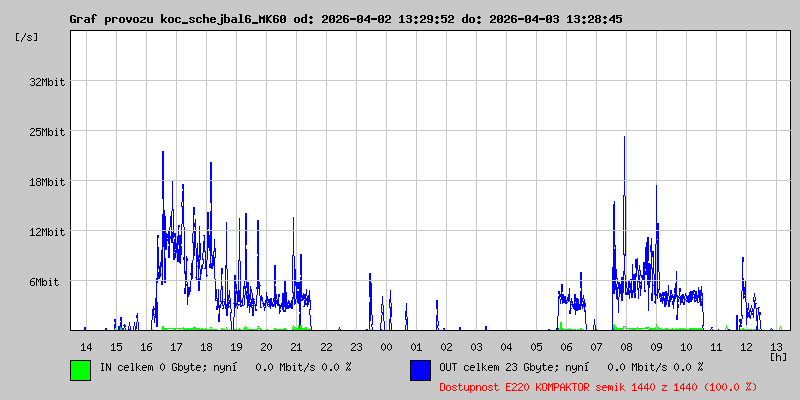This screenshot has width=800, height=400.
Task: Select hour 08 on the time axis
Action: [x=626, y=346]
